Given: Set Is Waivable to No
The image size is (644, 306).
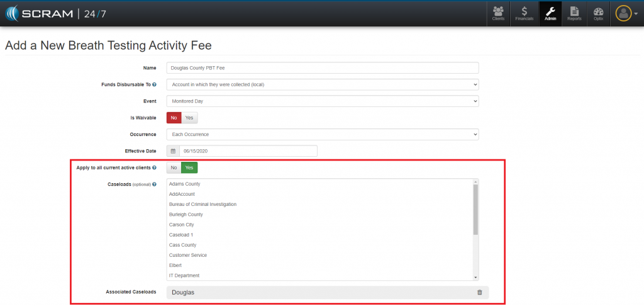Looking at the screenshot, I should pos(174,118).
